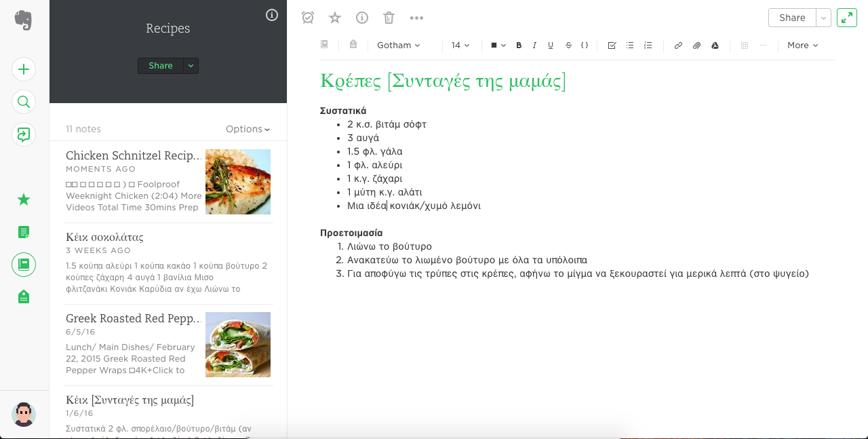This screenshot has width=868, height=439.
Task: Click the Προετοιμασία heading
Action: (x=351, y=233)
